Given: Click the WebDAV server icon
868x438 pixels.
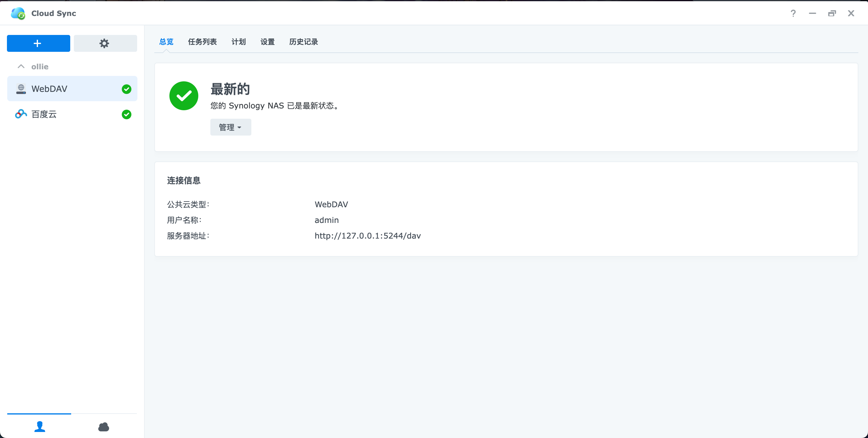Looking at the screenshot, I should 21,89.
